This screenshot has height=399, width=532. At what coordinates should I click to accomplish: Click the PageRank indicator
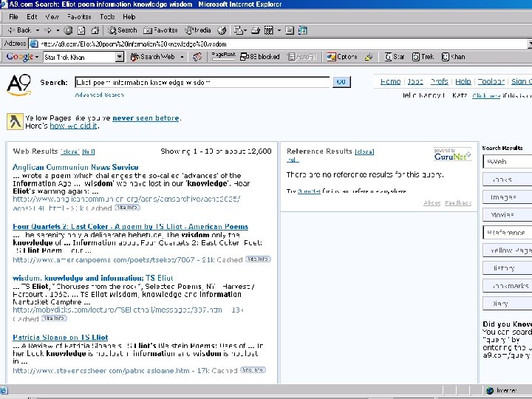click(x=223, y=56)
